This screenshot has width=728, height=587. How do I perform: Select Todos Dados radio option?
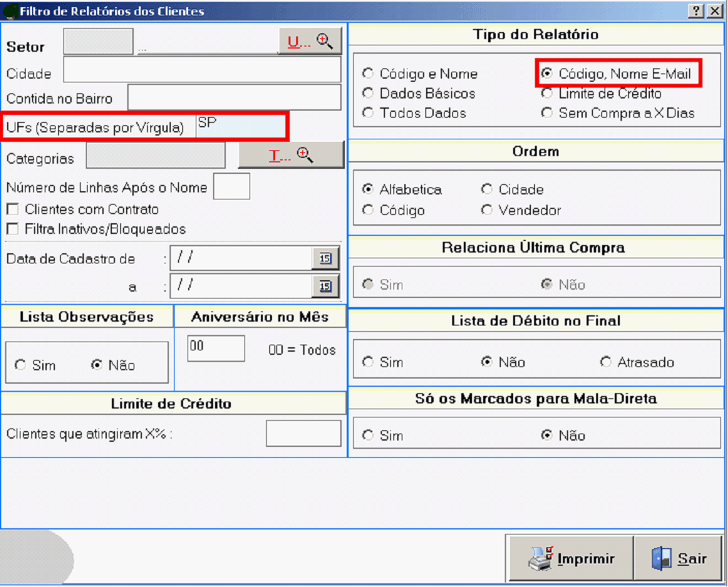368,113
